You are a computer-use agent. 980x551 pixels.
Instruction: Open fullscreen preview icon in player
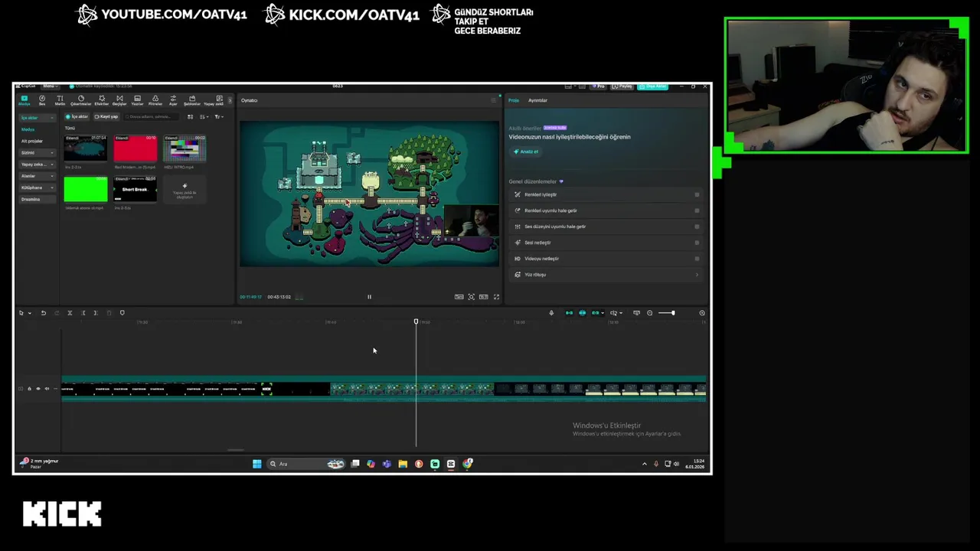coord(496,297)
